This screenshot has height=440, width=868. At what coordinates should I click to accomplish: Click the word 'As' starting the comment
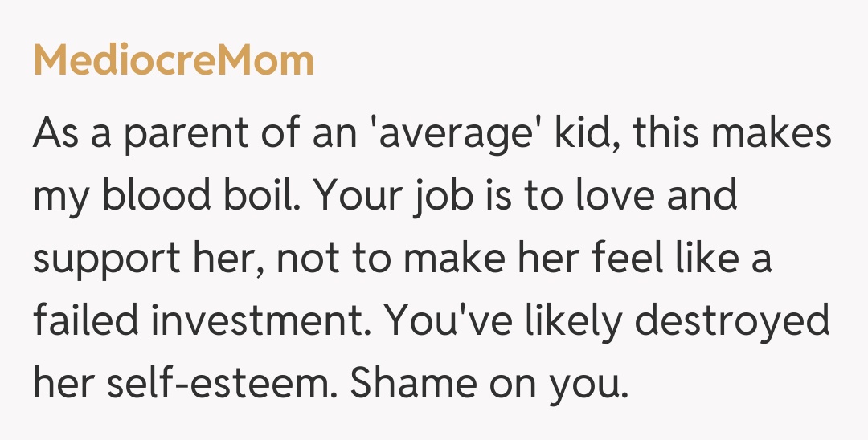(x=55, y=133)
